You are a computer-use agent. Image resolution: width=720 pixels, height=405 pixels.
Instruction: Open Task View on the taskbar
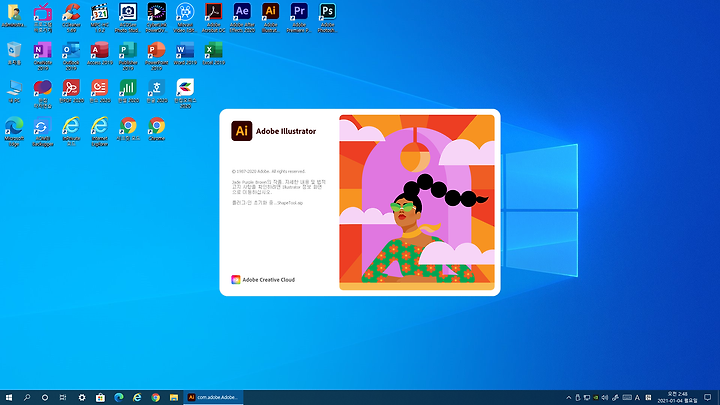[63, 397]
